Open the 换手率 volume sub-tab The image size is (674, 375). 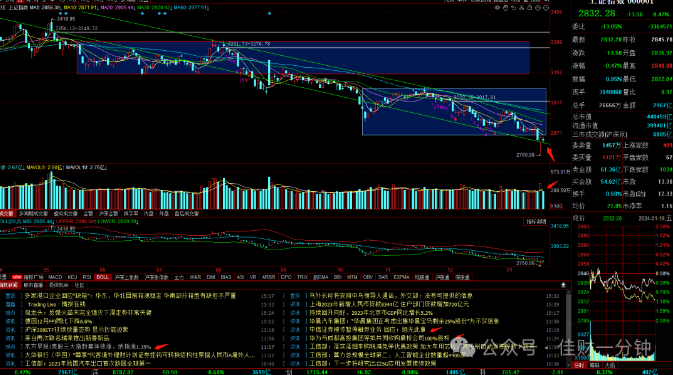[131, 214]
